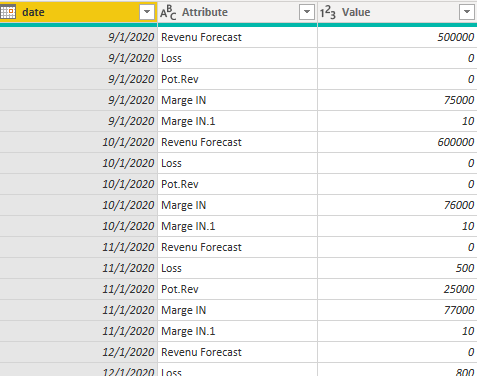Select Pot.Rev attribute with value 25000
The width and height of the screenshot is (477, 376).
click(180, 289)
